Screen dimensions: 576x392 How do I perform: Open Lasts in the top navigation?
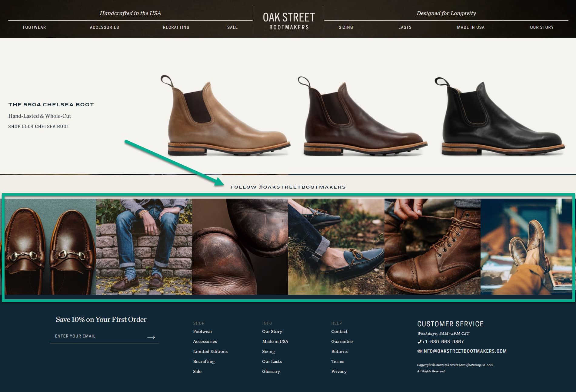click(405, 27)
